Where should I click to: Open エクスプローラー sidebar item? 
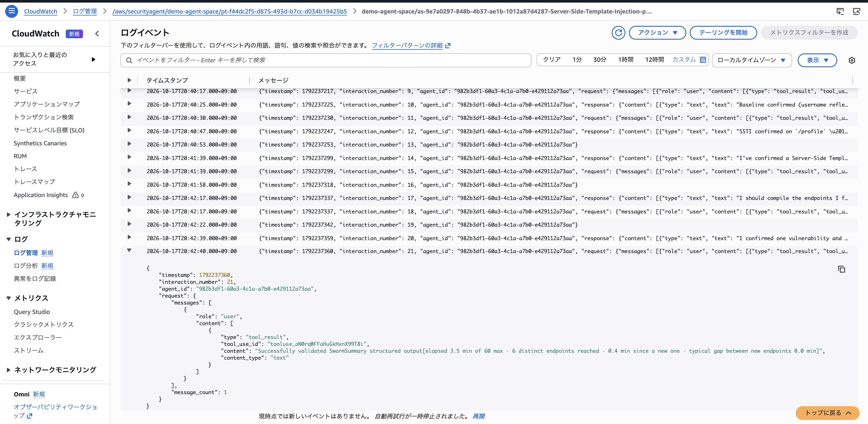(37, 337)
